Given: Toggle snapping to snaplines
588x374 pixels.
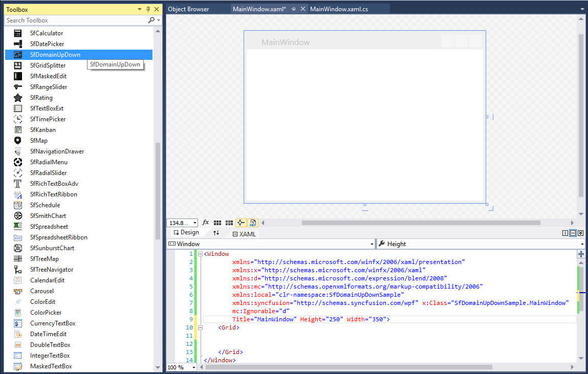Looking at the screenshot, I should [x=241, y=223].
